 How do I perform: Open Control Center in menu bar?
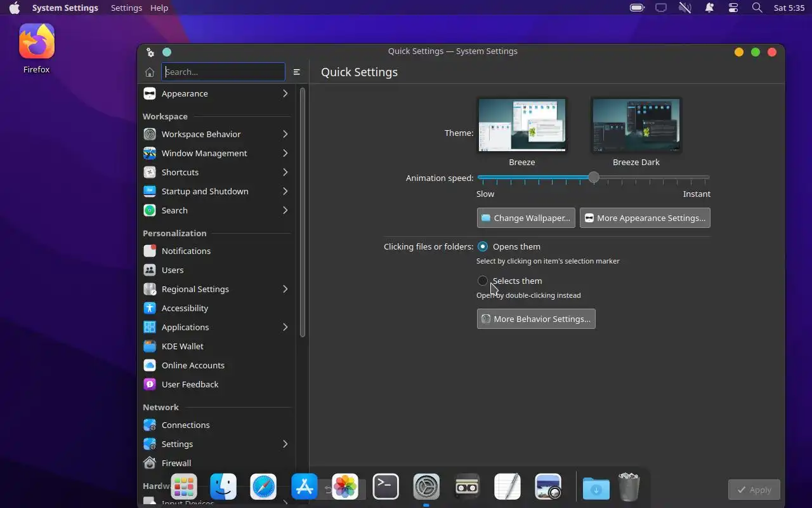point(733,8)
